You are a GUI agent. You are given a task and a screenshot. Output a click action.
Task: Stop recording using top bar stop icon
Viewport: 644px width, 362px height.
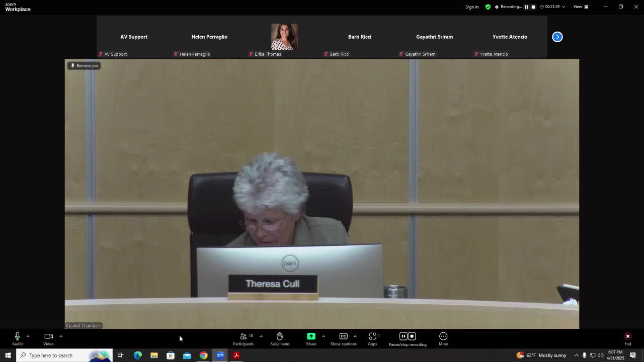click(533, 7)
